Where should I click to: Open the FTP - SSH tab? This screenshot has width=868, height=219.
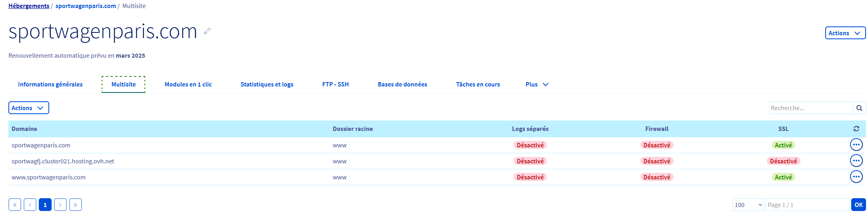335,84
